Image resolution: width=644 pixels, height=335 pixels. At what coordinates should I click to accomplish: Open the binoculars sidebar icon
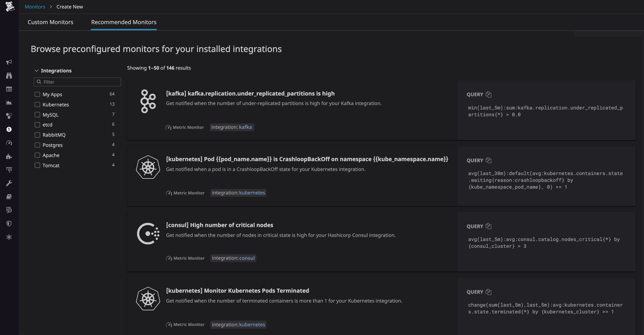tap(9, 75)
